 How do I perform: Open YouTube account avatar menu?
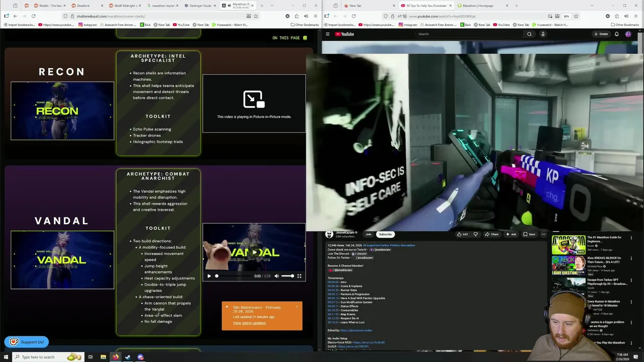coord(628,34)
